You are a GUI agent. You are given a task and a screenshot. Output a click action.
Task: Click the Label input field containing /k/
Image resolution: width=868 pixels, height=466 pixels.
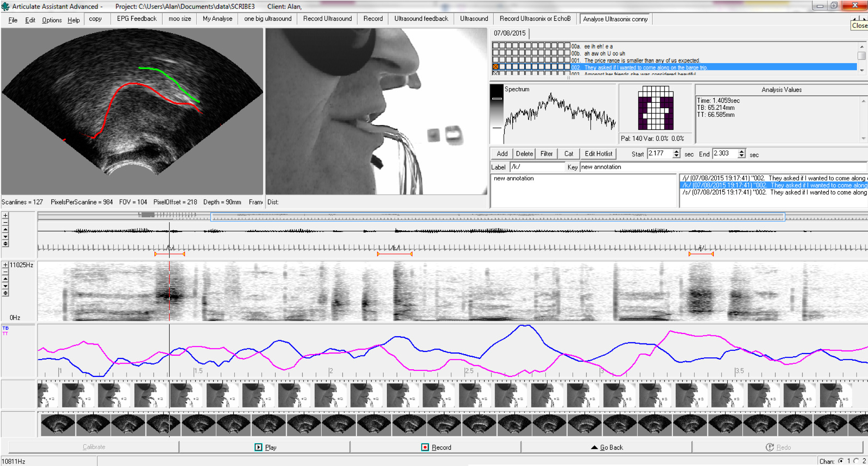(537, 167)
